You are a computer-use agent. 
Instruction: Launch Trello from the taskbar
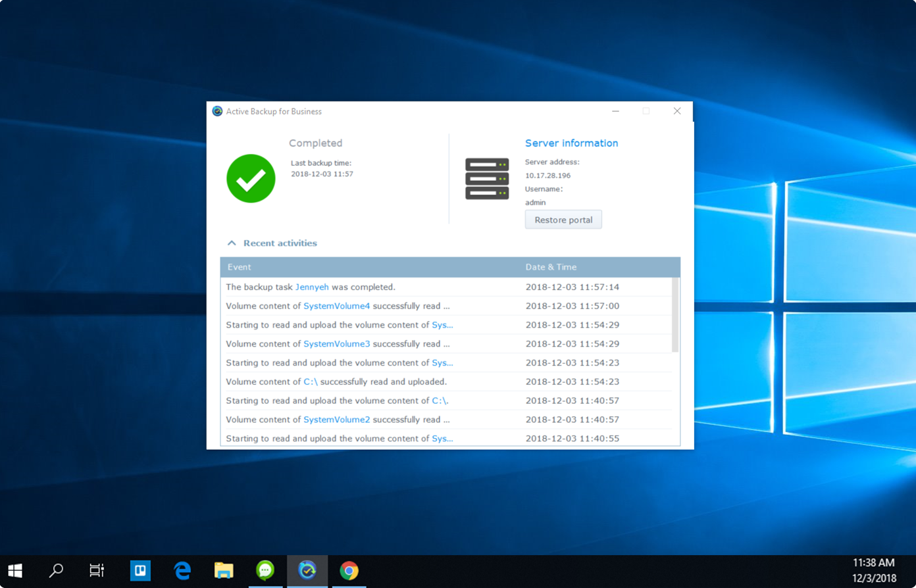click(140, 570)
